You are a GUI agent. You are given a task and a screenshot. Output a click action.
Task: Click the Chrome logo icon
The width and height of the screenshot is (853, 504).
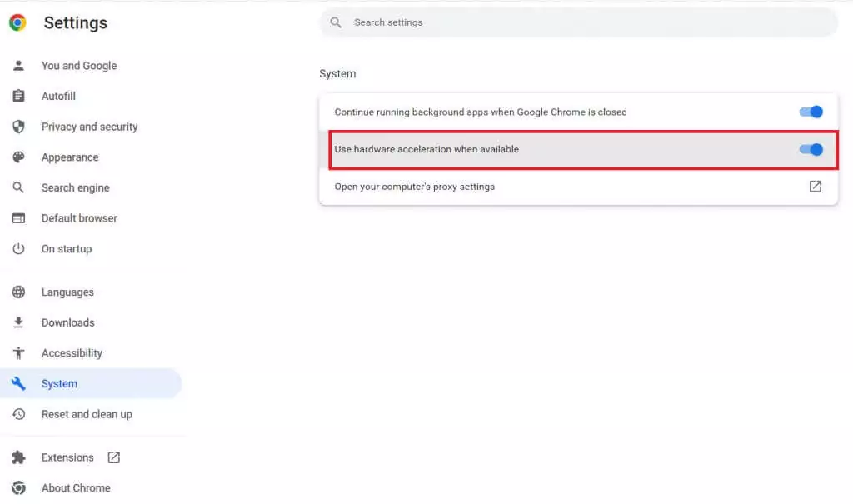17,23
